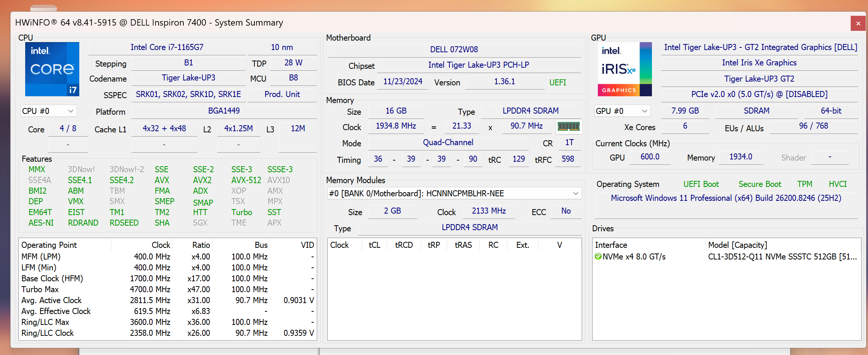Click the Bus column header
Image resolution: width=868 pixels, height=355 pixels.
[x=241, y=245]
